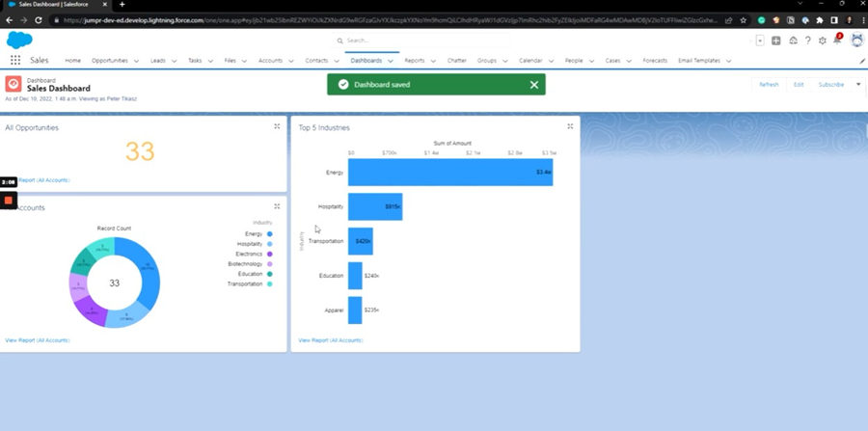Click the Refresh dashboard button
The image size is (868, 431).
(x=769, y=85)
